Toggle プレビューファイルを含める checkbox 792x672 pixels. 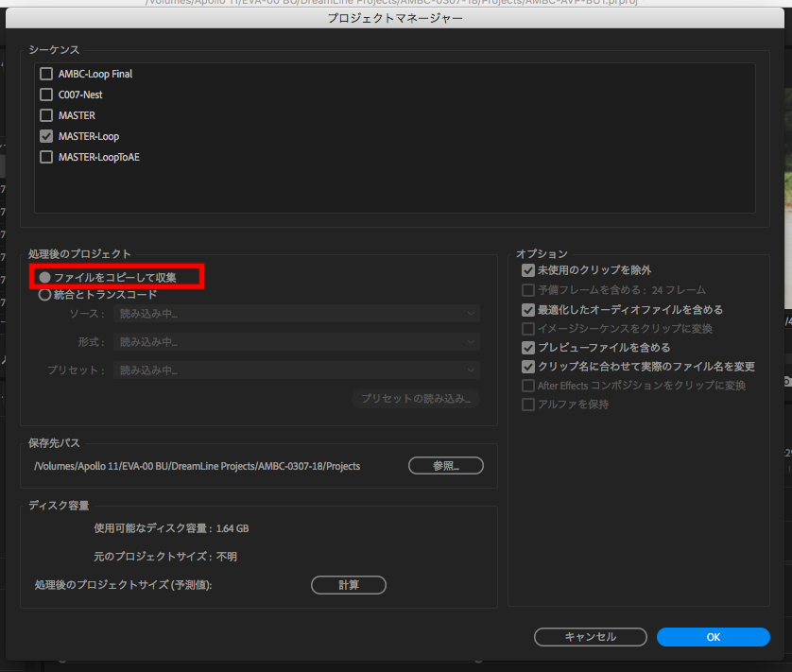coord(528,348)
